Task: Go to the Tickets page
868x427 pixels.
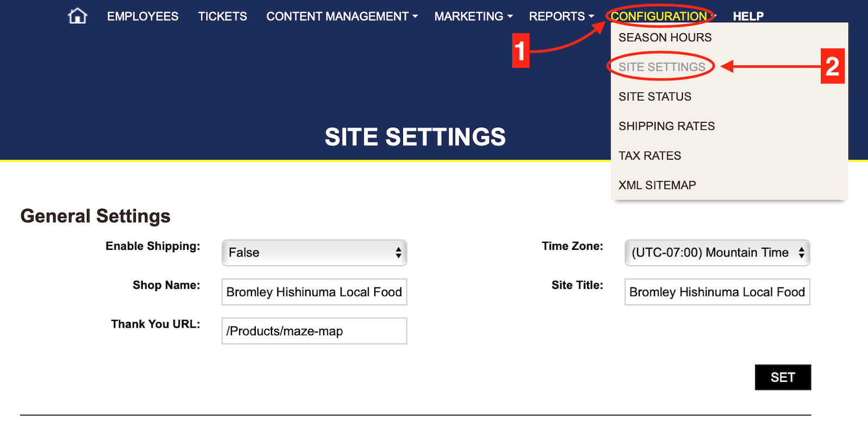Action: point(222,16)
